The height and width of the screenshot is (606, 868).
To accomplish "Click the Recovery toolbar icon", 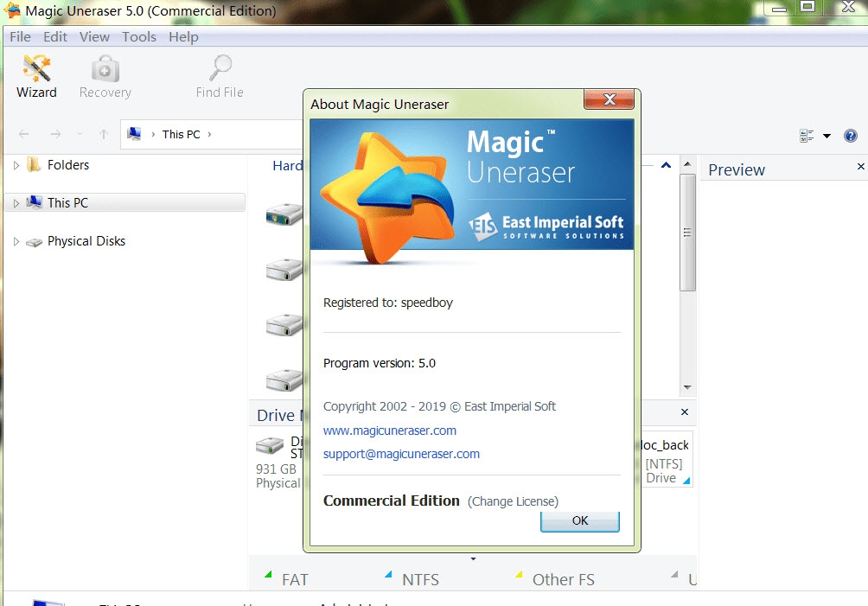I will click(x=105, y=76).
